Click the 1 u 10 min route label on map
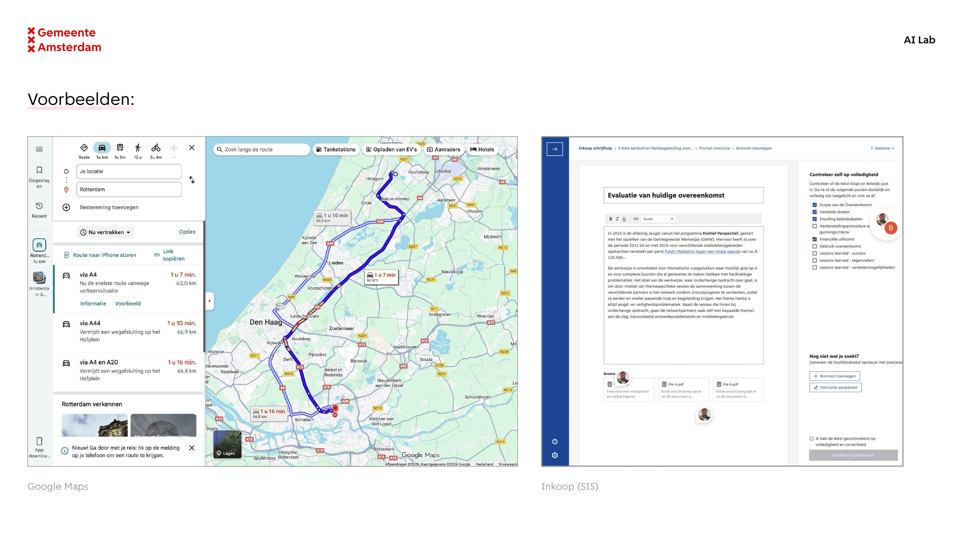This screenshot has height=551, width=980. point(332,218)
